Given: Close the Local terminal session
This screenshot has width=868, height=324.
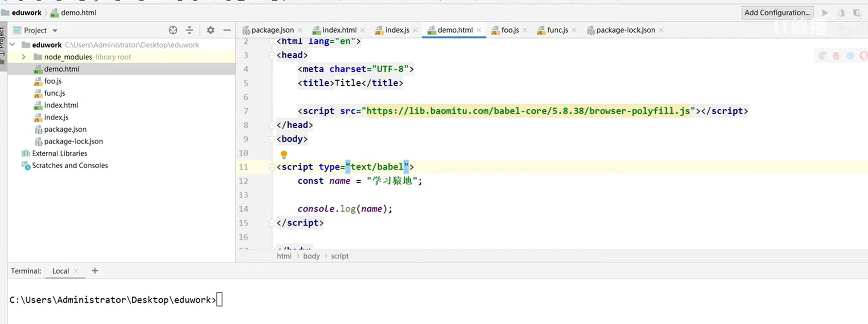Looking at the screenshot, I should pos(76,271).
